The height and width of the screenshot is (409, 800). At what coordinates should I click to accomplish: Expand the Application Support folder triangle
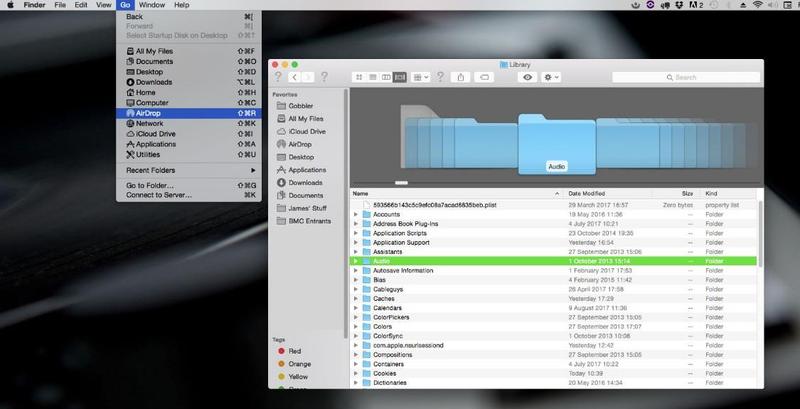356,243
